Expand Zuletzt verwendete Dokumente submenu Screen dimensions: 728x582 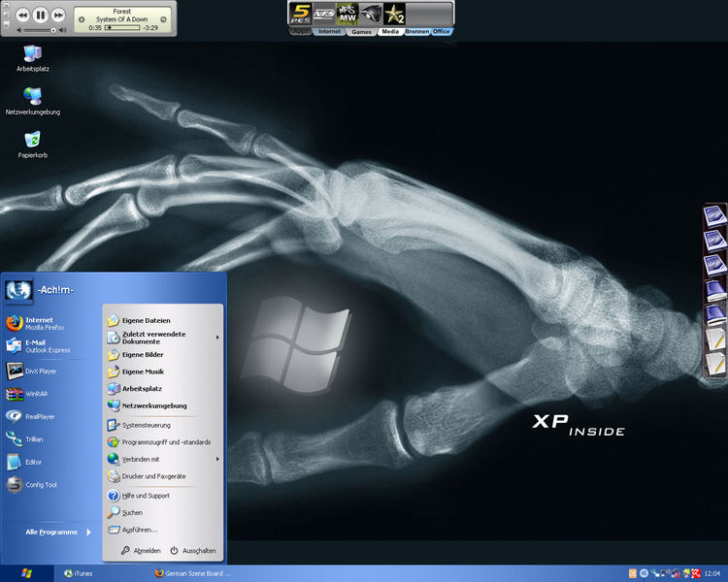pyautogui.click(x=162, y=338)
